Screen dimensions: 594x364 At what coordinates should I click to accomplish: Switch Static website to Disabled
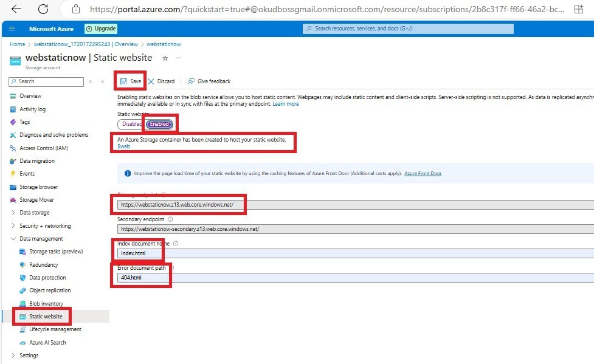pos(131,124)
